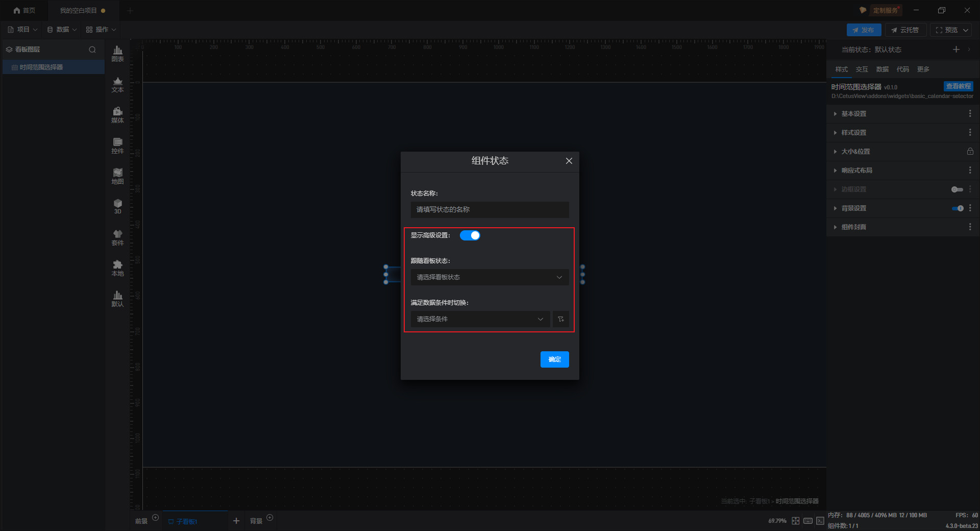980x531 pixels.
Task: Open more options for 样式设置
Action: [970, 132]
